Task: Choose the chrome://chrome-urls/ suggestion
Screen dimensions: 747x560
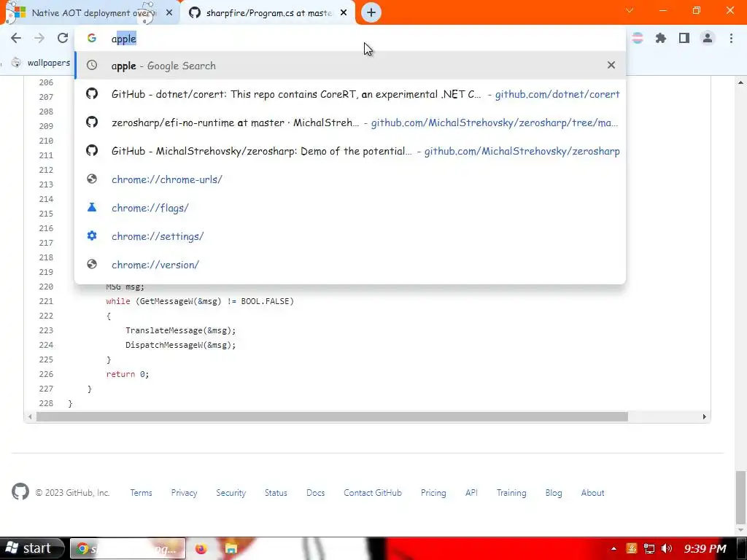Action: (x=350, y=179)
